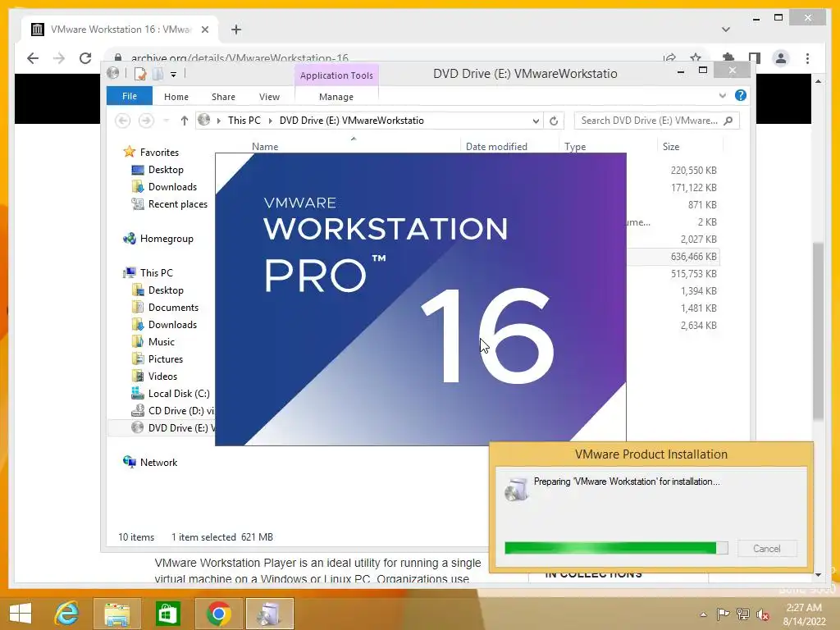Image resolution: width=840 pixels, height=630 pixels.
Task: Select Homegroup in the navigation pane
Action: point(166,239)
